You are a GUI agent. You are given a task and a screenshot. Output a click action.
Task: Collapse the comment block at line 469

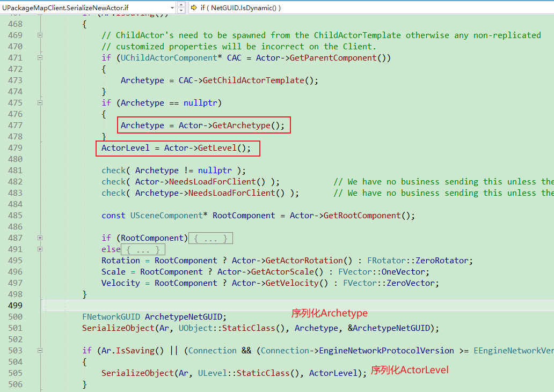(x=40, y=35)
